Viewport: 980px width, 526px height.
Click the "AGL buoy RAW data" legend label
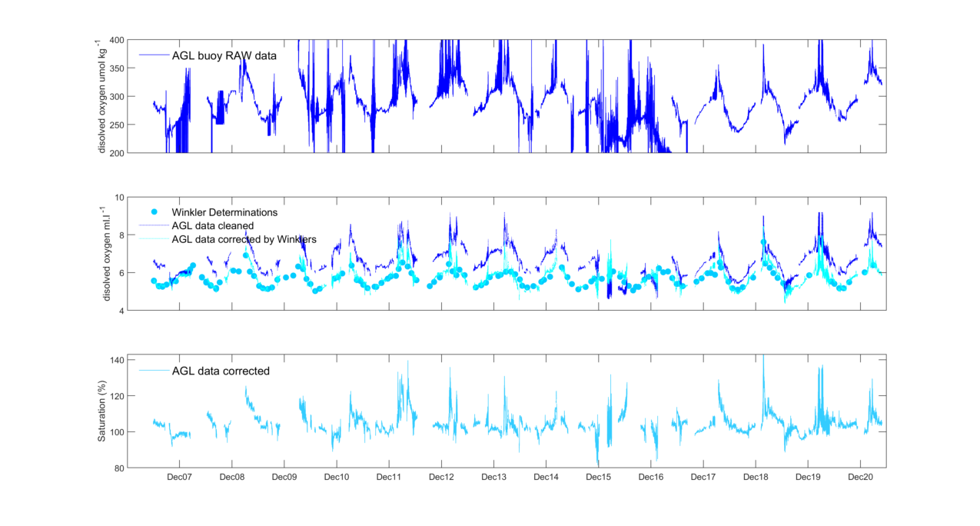click(224, 56)
